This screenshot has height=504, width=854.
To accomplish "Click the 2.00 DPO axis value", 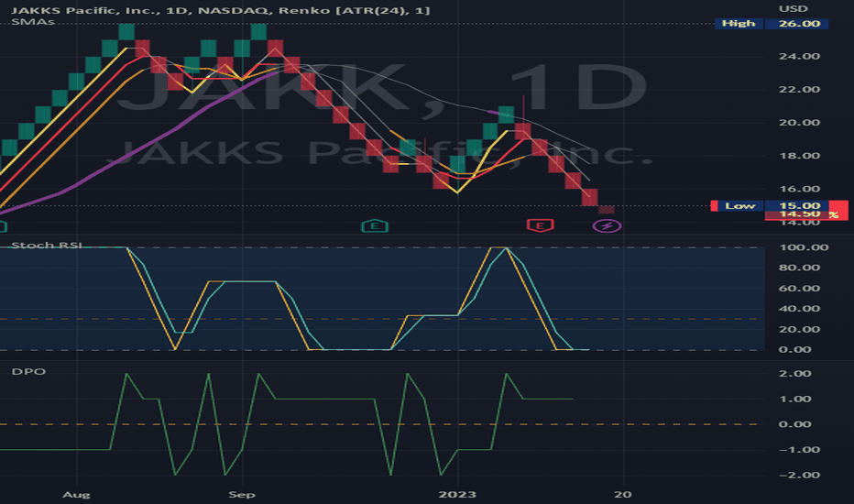I will tap(794, 374).
